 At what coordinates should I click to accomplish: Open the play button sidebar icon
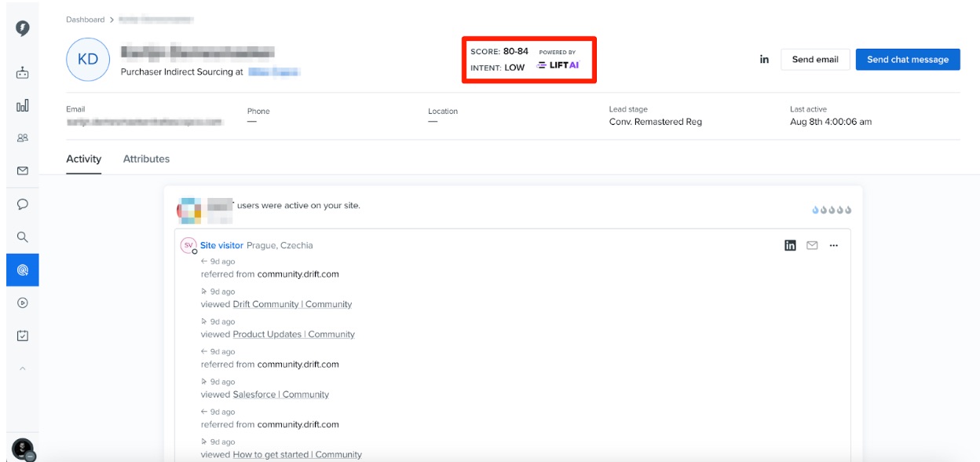click(23, 302)
